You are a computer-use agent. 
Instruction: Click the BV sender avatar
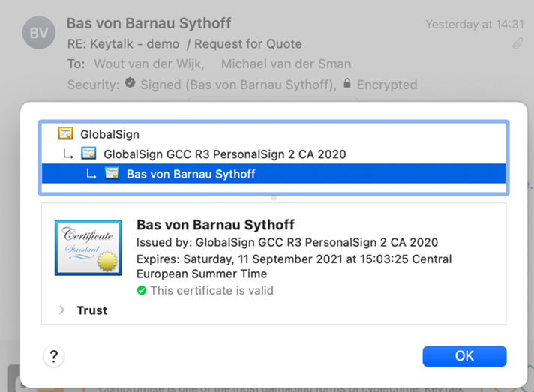click(39, 33)
